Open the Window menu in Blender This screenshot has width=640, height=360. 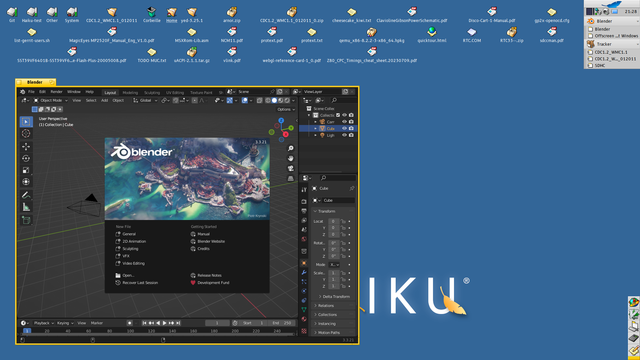[x=74, y=92]
